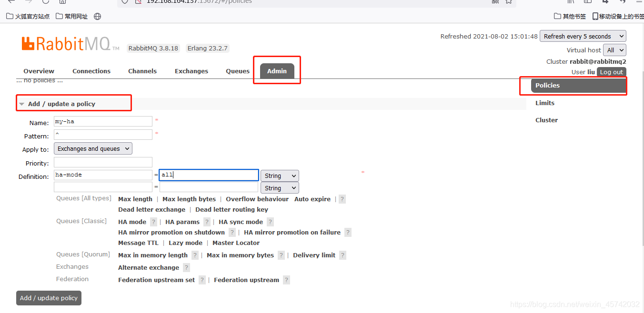Click the Message TTL link
This screenshot has width=644, height=313.
point(138,243)
